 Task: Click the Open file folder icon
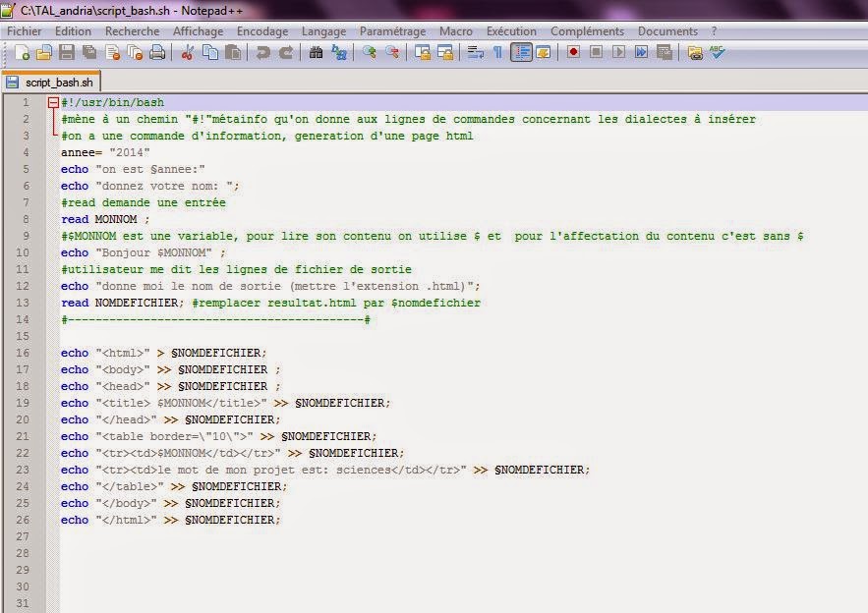[x=43, y=53]
